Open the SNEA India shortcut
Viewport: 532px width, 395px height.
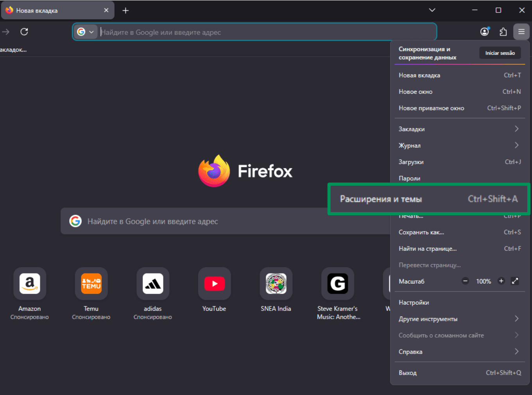276,284
